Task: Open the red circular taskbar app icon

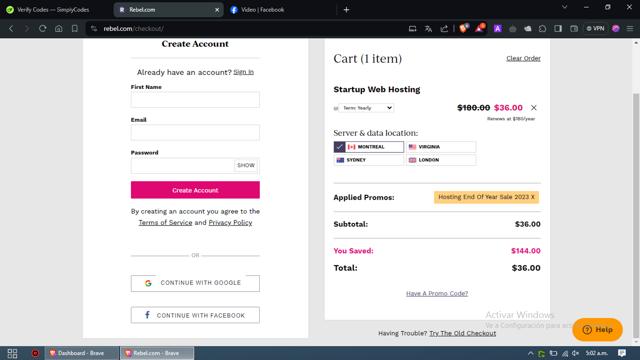Action: coord(35,353)
